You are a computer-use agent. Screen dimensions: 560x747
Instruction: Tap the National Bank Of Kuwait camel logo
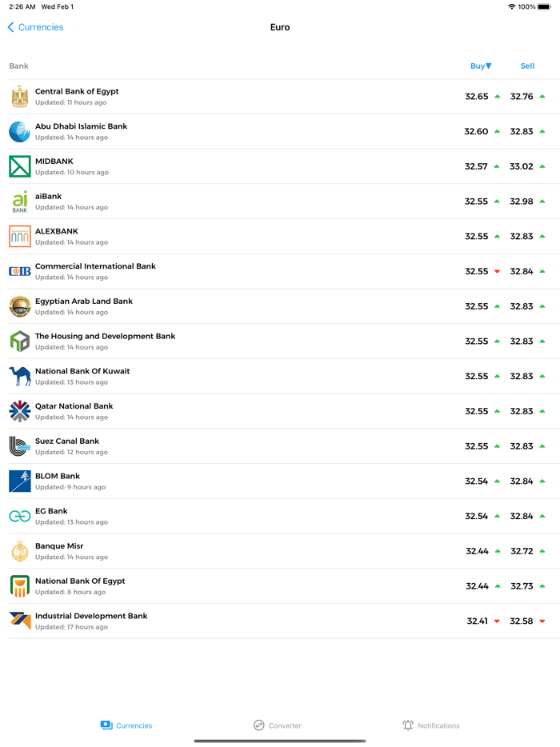pyautogui.click(x=20, y=377)
